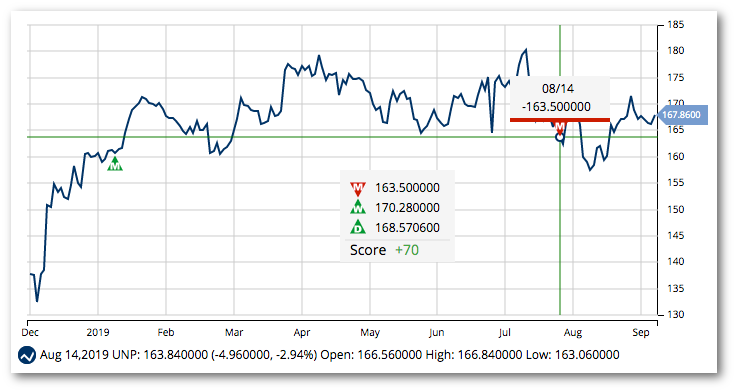
Task: Click the Jun label on the time axis
Action: 437,332
